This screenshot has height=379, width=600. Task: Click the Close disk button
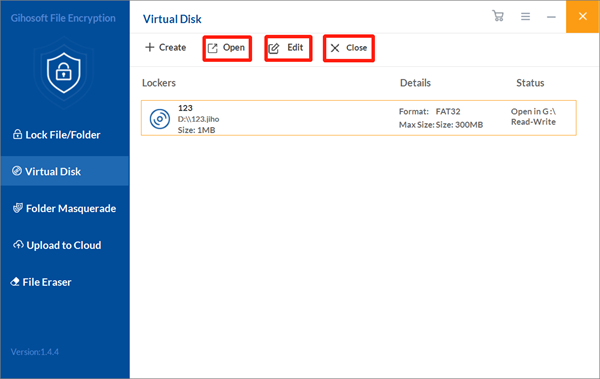point(349,48)
